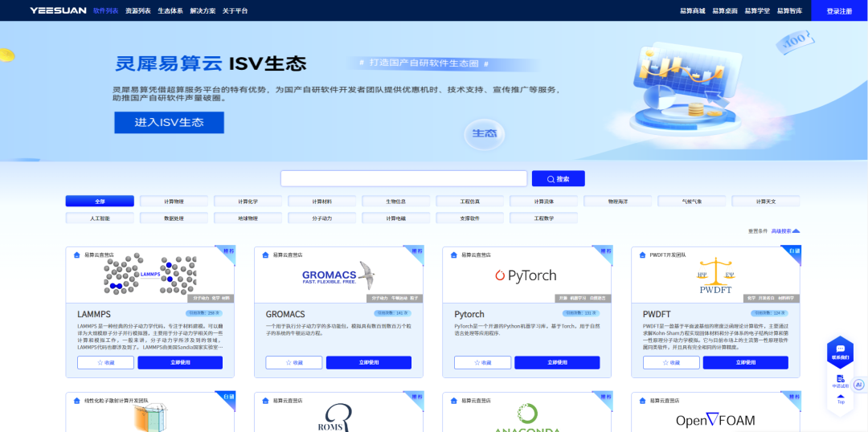
Task: Open the PWDFT software title
Action: pos(657,314)
